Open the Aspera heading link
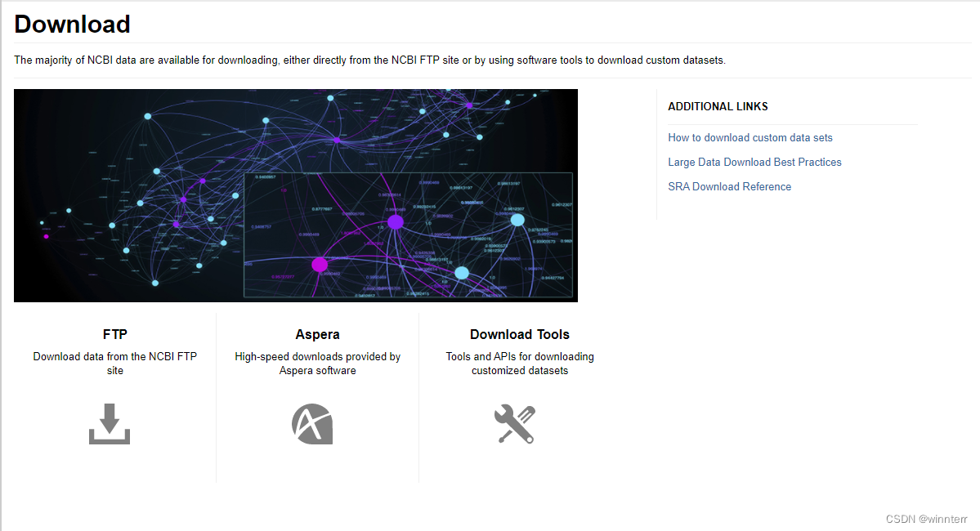980x531 pixels. [x=317, y=334]
